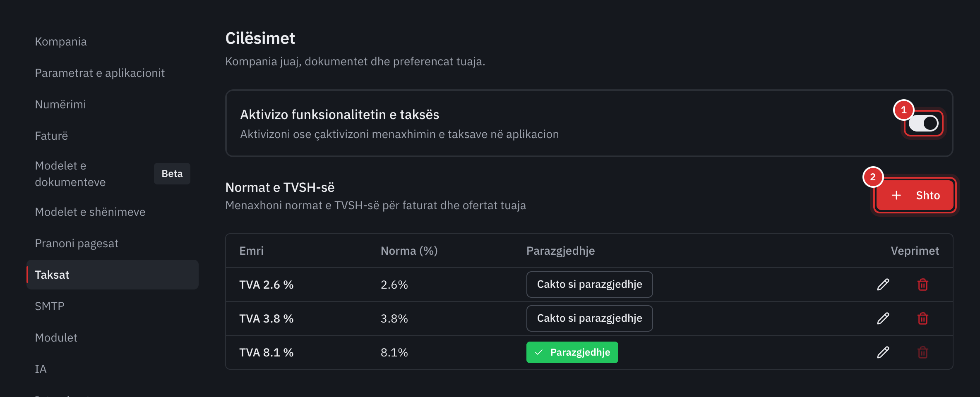This screenshot has width=980, height=397.
Task: Set TVA 2.6 % as default with Cakto si parazgjedhje
Action: click(x=589, y=285)
